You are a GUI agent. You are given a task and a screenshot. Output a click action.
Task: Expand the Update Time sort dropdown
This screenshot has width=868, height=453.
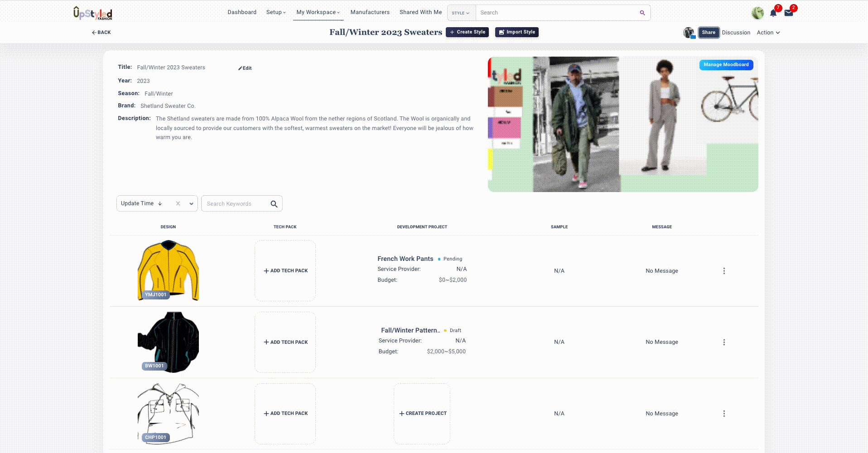(191, 203)
